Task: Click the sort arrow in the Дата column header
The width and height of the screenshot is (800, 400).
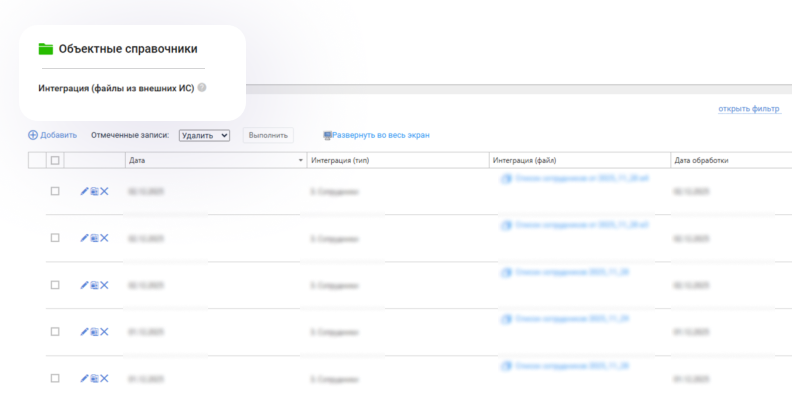Action: 301,160
